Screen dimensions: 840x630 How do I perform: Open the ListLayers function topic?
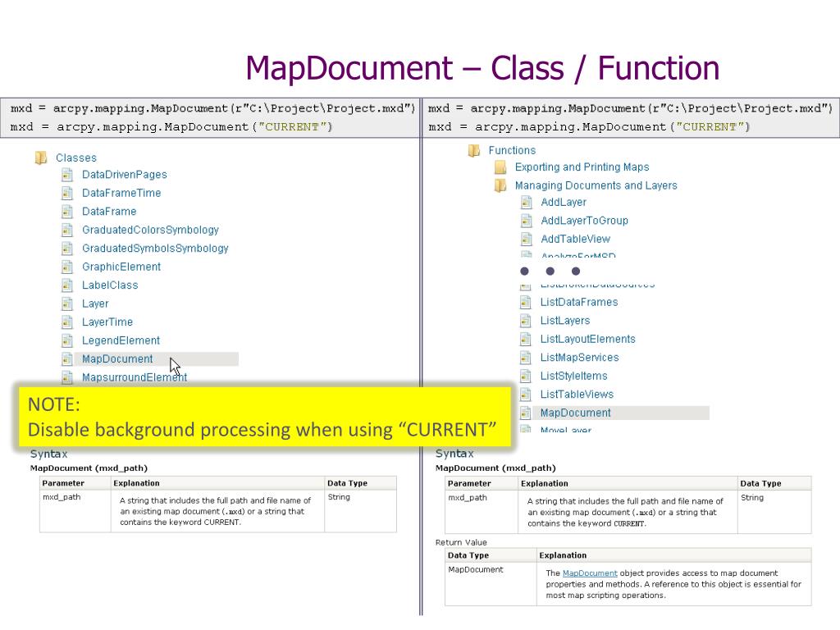(565, 321)
